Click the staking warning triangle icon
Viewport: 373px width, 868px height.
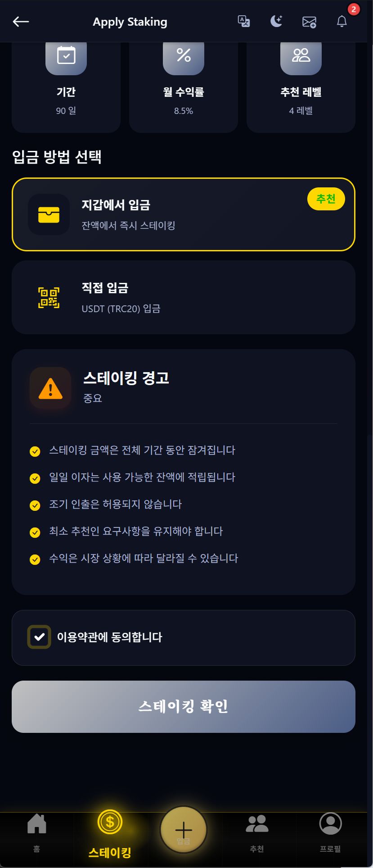50,388
